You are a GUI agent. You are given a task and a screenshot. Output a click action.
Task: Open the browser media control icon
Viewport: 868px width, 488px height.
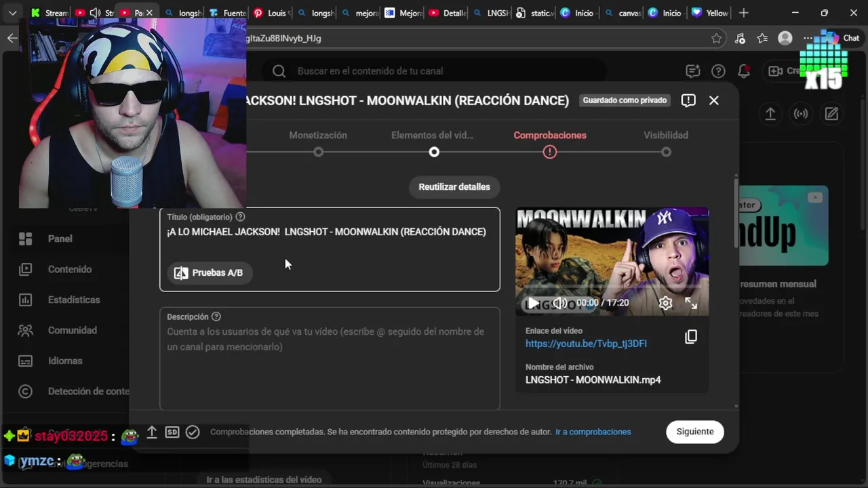(740, 39)
